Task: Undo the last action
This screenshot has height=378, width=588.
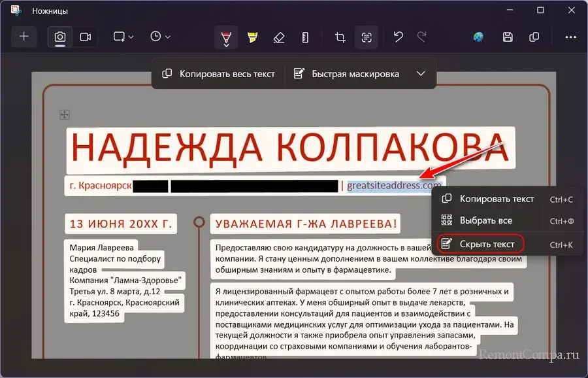Action: pyautogui.click(x=398, y=37)
